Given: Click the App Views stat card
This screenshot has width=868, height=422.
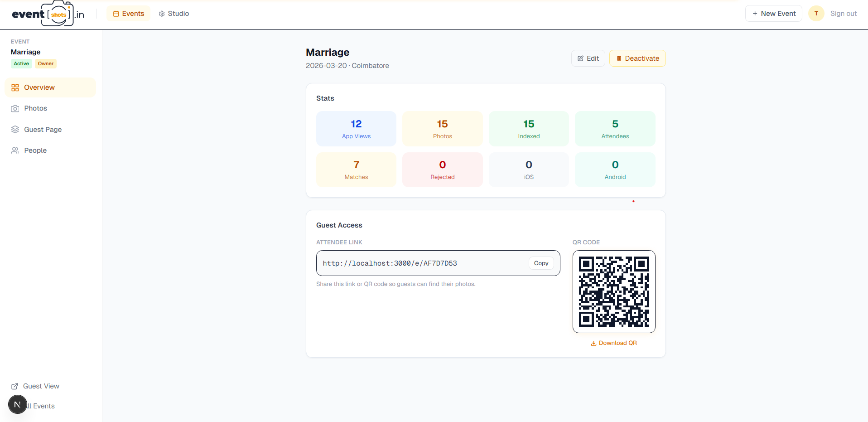Looking at the screenshot, I should click(356, 129).
